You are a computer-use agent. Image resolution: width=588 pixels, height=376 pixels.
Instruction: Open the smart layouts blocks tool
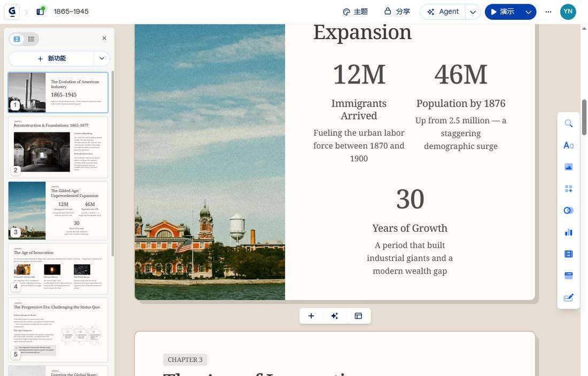click(x=569, y=189)
